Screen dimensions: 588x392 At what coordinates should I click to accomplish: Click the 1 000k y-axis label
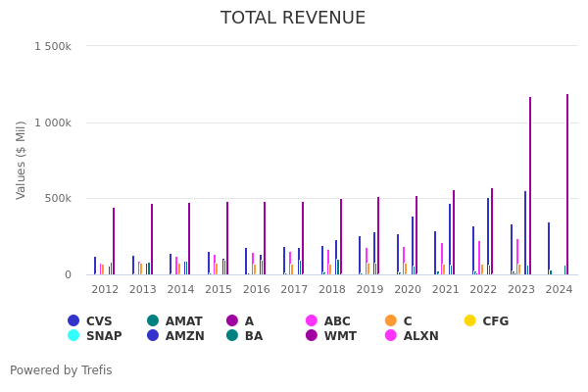click(52, 122)
